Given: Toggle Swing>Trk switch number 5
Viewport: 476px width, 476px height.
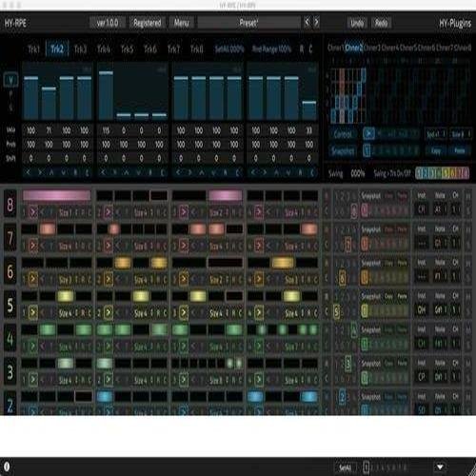Looking at the screenshot, I should [x=446, y=173].
